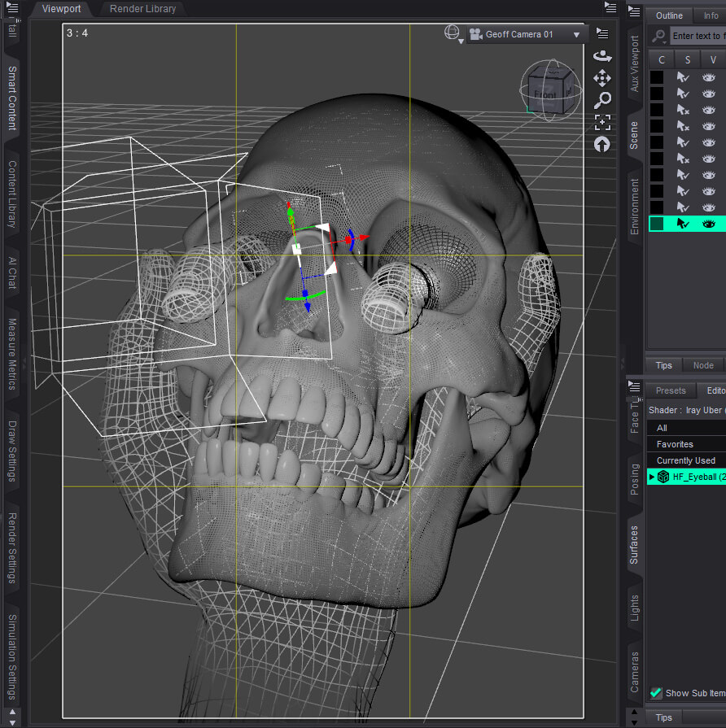Click the green Y-axis translate arrow on gizmo
The image size is (726, 728).
tap(291, 211)
